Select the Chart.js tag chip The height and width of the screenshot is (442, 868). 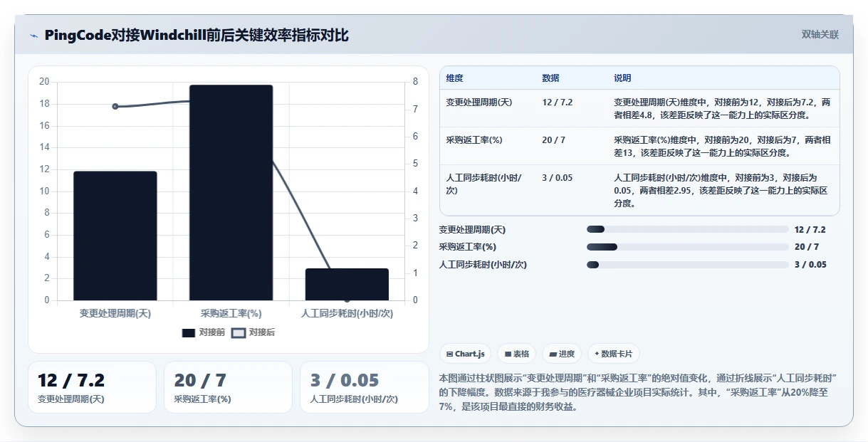pos(466,354)
